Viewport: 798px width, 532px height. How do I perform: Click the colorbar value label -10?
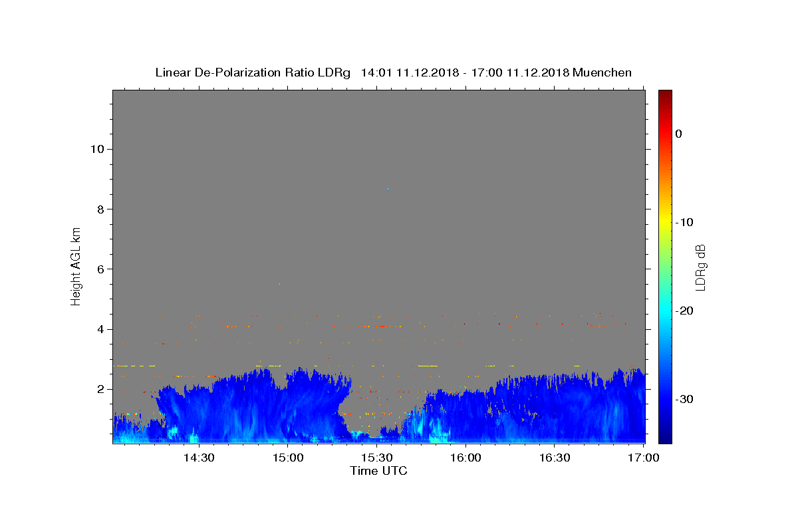[684, 222]
